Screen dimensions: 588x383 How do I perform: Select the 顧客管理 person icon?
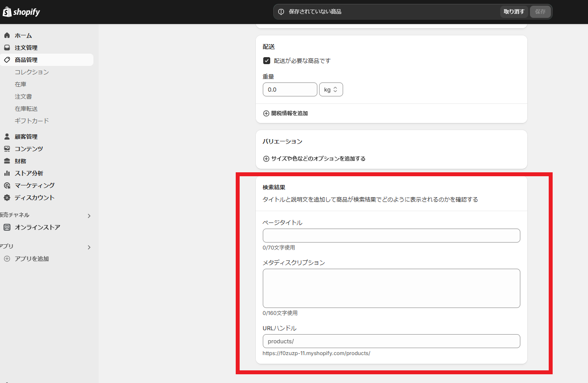coord(7,137)
